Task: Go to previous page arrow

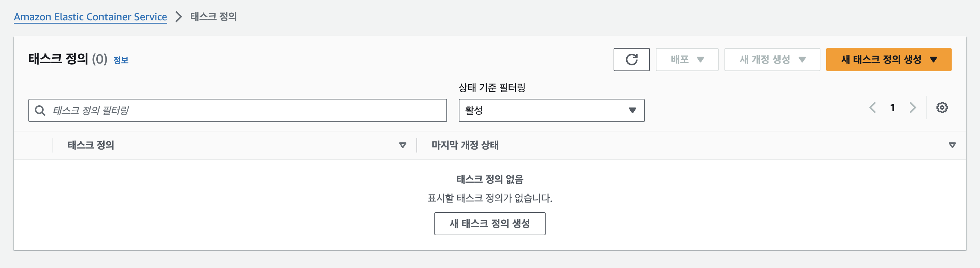Action: (x=872, y=107)
